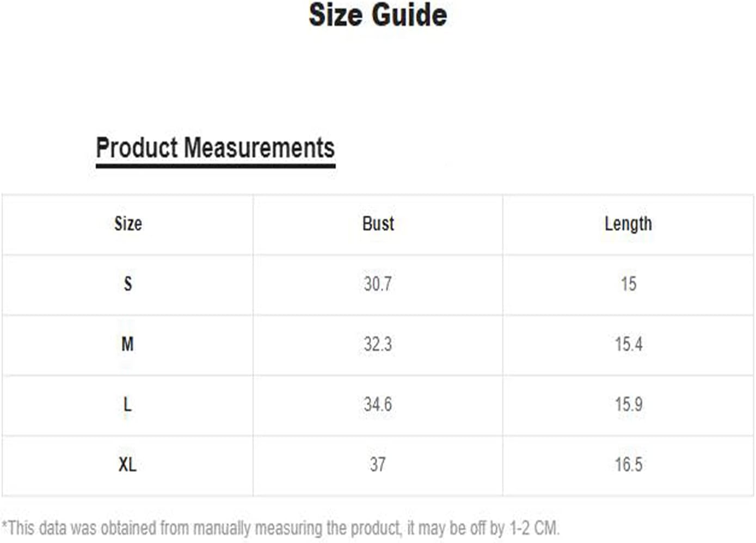Click the length value 15.4
The width and height of the screenshot is (756, 543).
coord(629,344)
